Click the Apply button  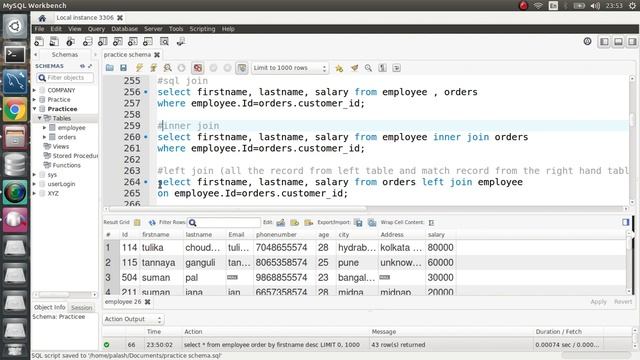[598, 302]
